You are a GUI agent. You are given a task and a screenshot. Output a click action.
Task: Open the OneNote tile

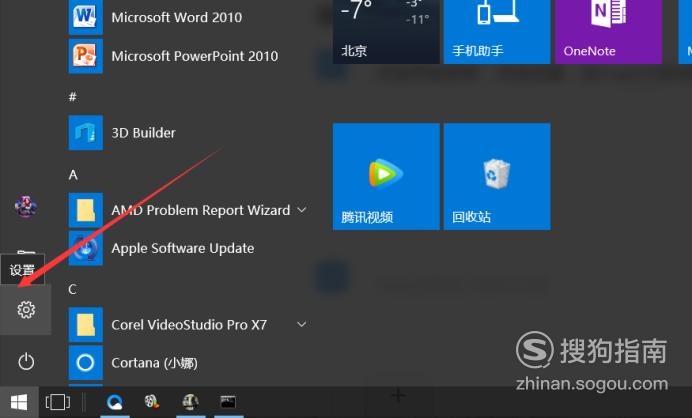pos(609,32)
